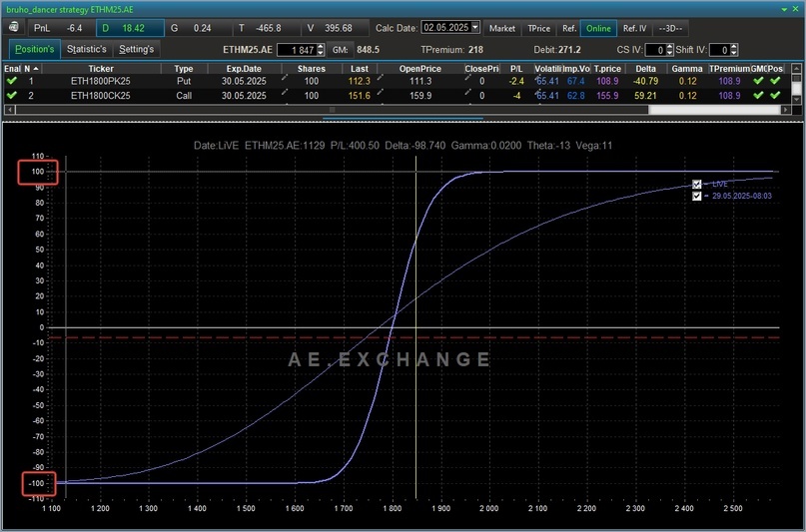Viewport: 806px width, 532px height.
Task: Click the pencil before ClosePrice in the Call row
Action: coord(467,92)
